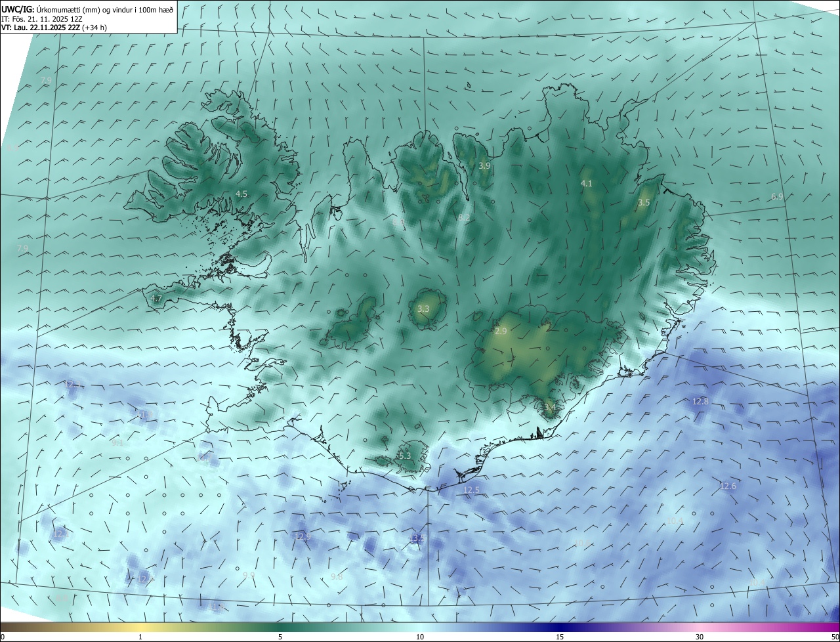Viewport: 840px width, 642px height.
Task: Click the 10 tick label on the color scale
Action: click(x=420, y=637)
